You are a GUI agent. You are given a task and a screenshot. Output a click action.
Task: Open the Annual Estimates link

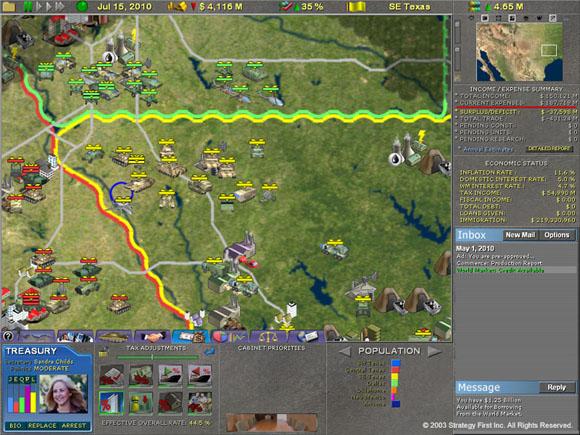click(488, 149)
